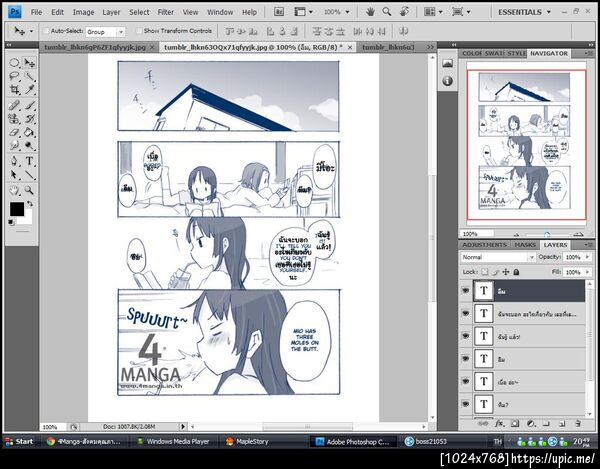Select the Dodge tool
Image resolution: width=600 pixels, height=469 pixels.
(x=29, y=146)
